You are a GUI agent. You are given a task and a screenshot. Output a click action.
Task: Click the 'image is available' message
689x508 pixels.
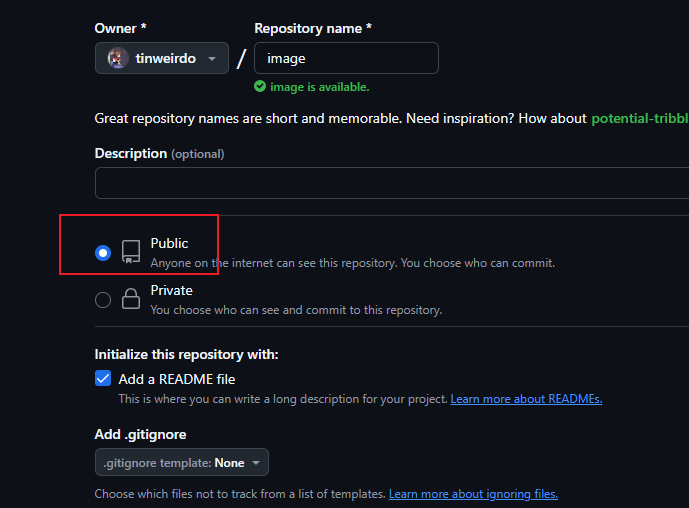[319, 87]
